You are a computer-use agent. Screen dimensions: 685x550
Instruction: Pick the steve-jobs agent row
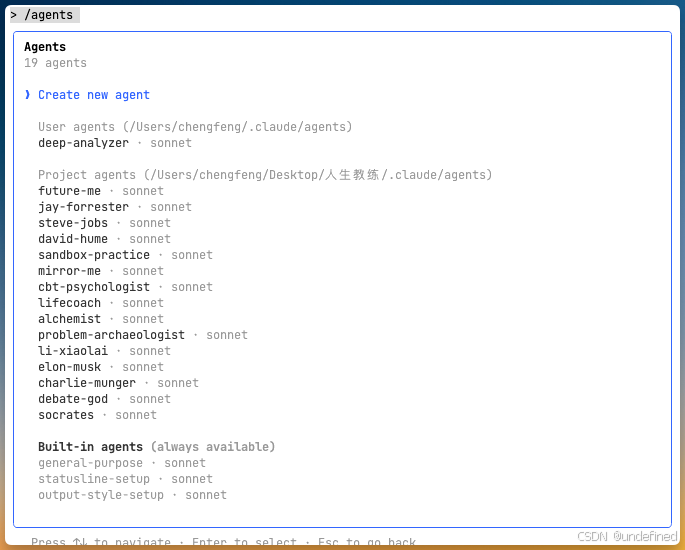(x=104, y=223)
